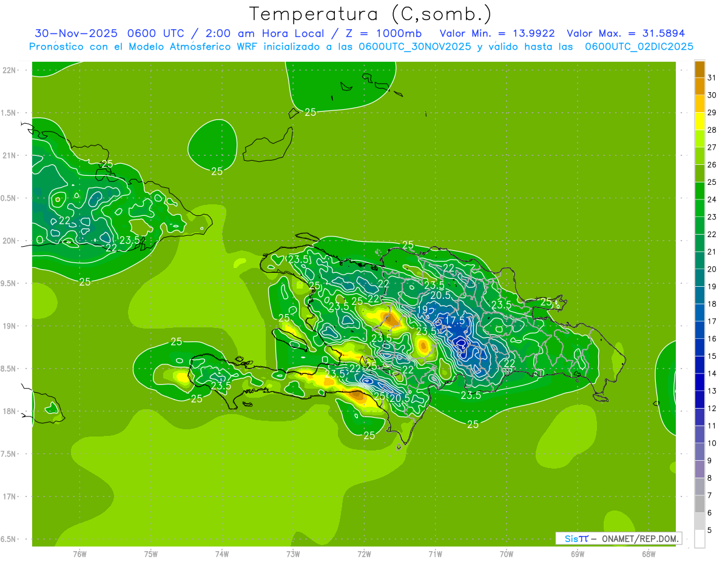Click color scale label '10'
This screenshot has height=562, width=728.
pyautogui.click(x=712, y=443)
